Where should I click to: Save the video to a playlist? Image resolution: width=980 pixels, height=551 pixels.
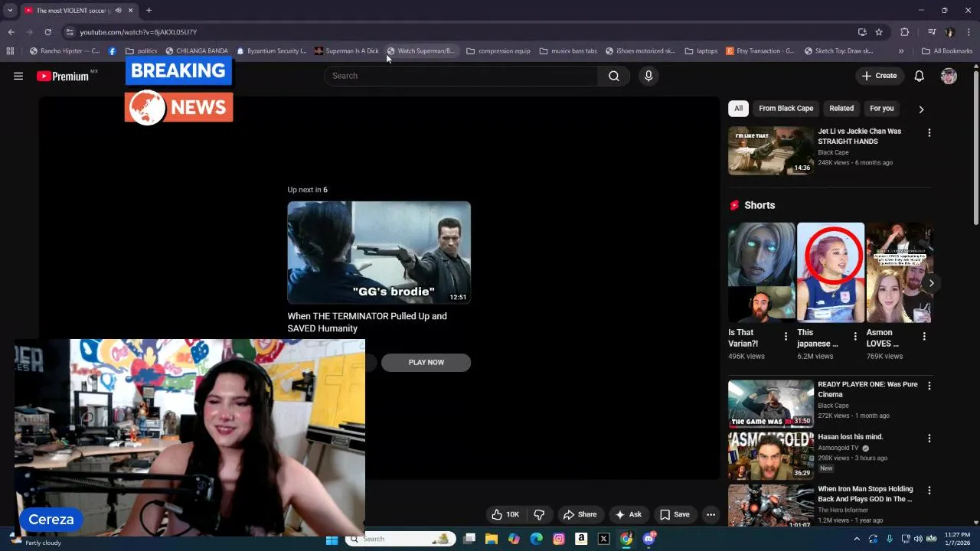pyautogui.click(x=675, y=514)
